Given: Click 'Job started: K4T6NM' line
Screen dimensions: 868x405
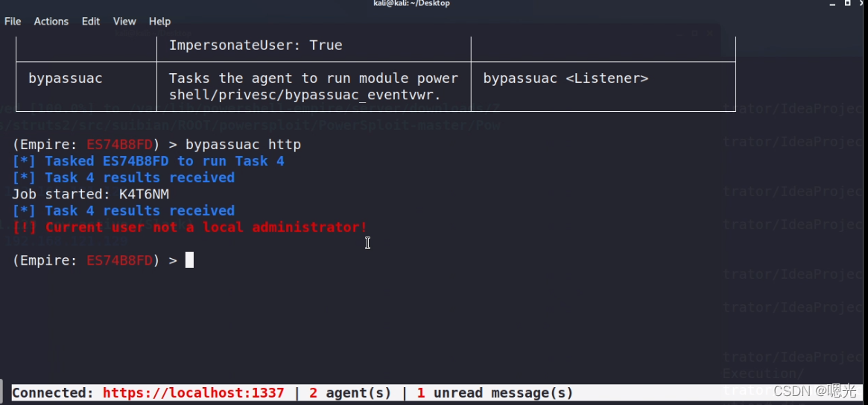Looking at the screenshot, I should click(x=90, y=195).
